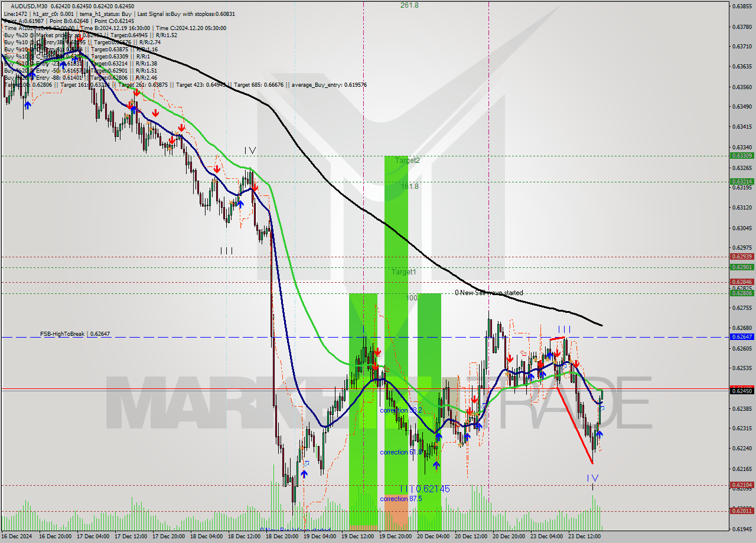Image resolution: width=756 pixels, height=543 pixels.
Task: Select the FSB-HighToBreak 0.62647 label
Action: click(75, 334)
